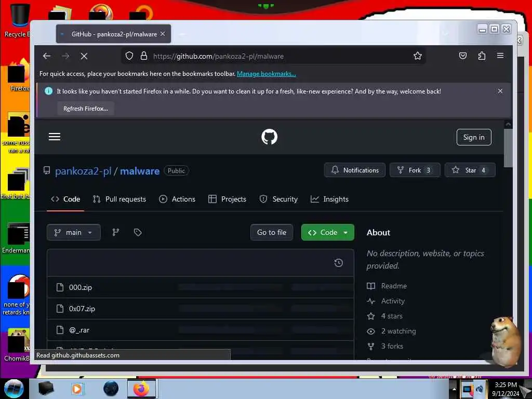This screenshot has height=399, width=532.
Task: Open the 0x07.zip file
Action: click(82, 309)
